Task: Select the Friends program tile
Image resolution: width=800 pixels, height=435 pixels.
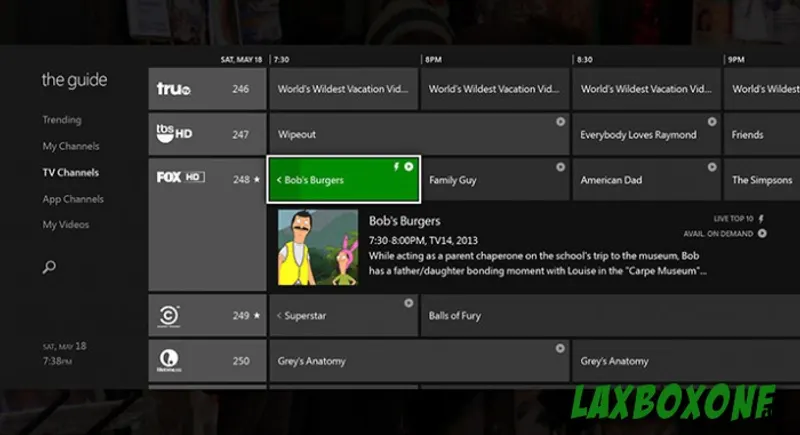Action: [762, 134]
